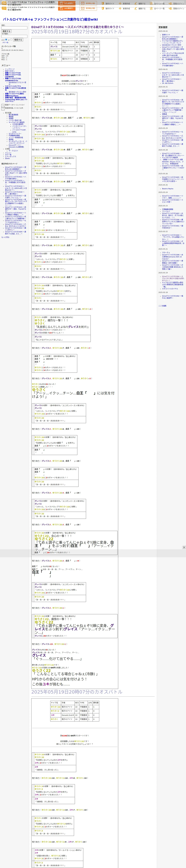186x868 pixels.
Task: Open D2ndテストXその3423 in update history
Action: pos(173,38)
